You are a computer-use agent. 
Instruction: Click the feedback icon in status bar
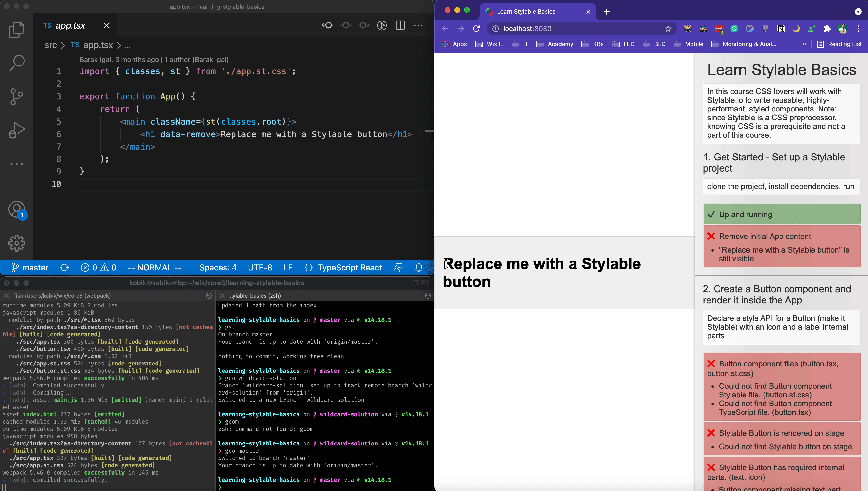(x=398, y=268)
